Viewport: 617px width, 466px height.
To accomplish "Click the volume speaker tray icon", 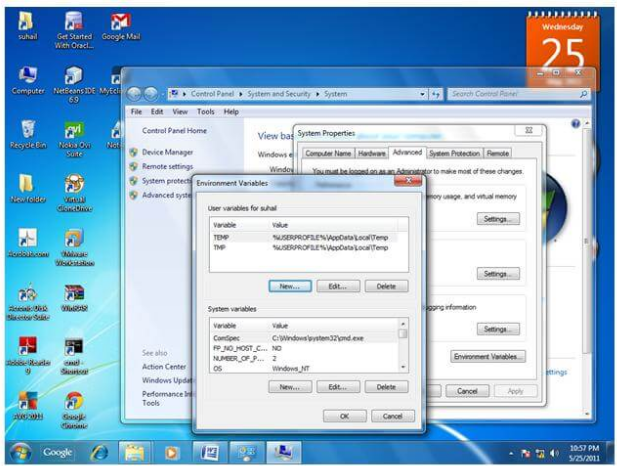I will coord(555,453).
